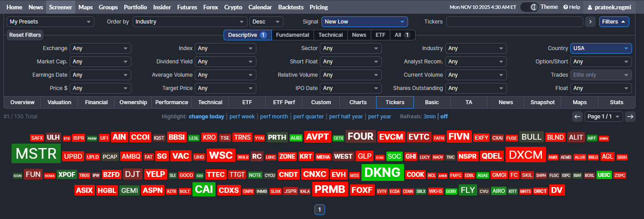644x219 pixels.
Task: Open the Signal New Low dropdown
Action: (x=365, y=21)
